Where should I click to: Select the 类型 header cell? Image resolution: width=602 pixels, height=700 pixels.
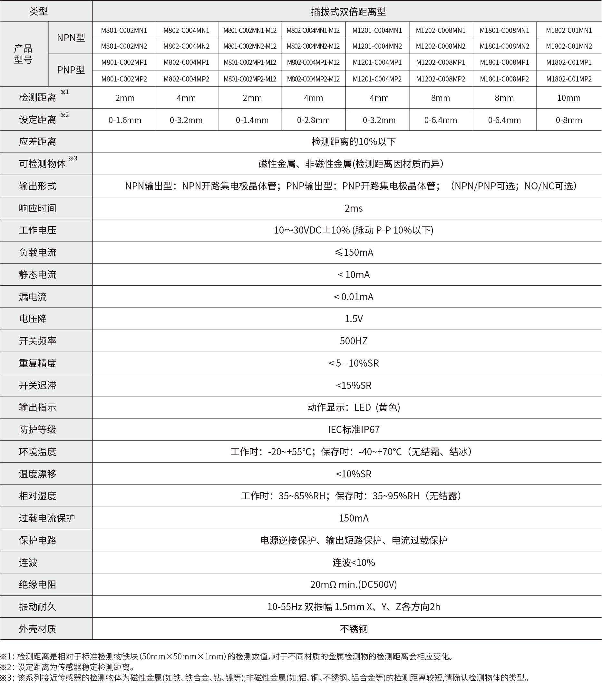point(39,12)
